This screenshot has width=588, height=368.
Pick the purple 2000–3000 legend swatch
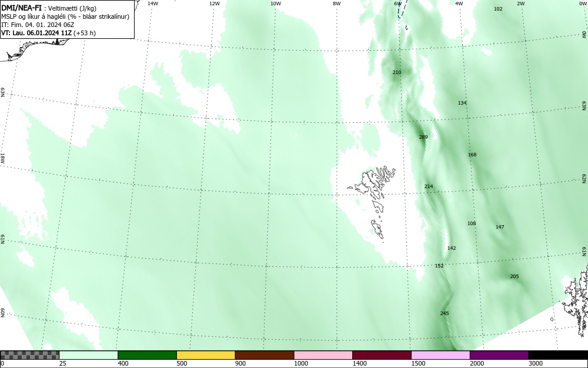tap(499, 355)
